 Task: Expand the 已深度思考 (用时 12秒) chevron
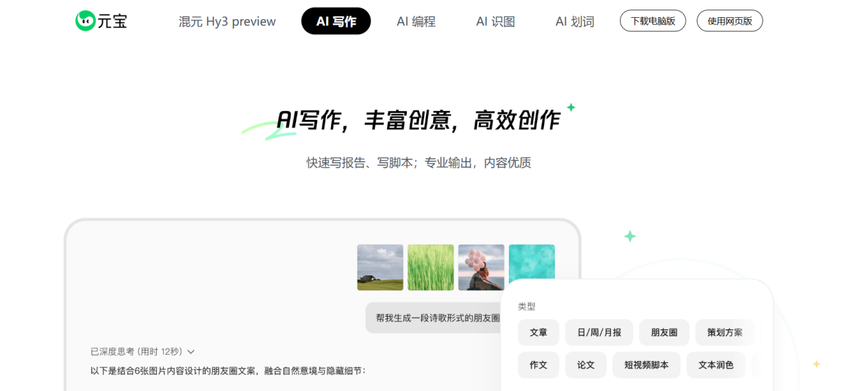[x=191, y=352]
